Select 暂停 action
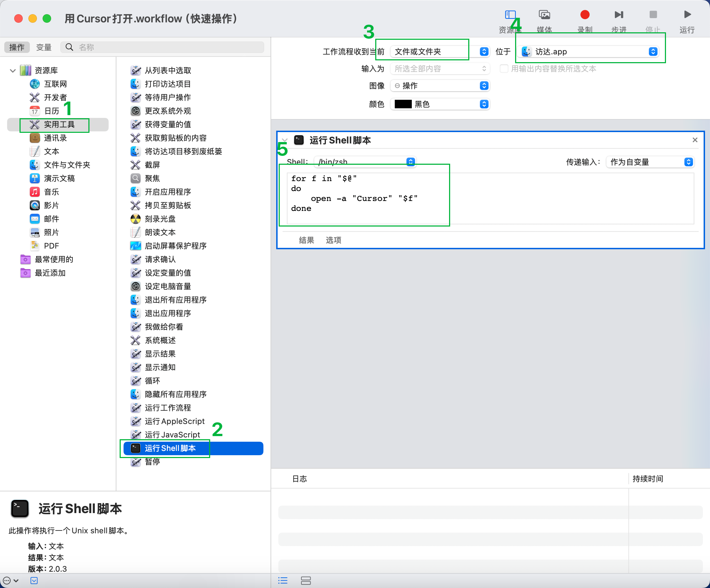This screenshot has width=710, height=588. click(152, 462)
